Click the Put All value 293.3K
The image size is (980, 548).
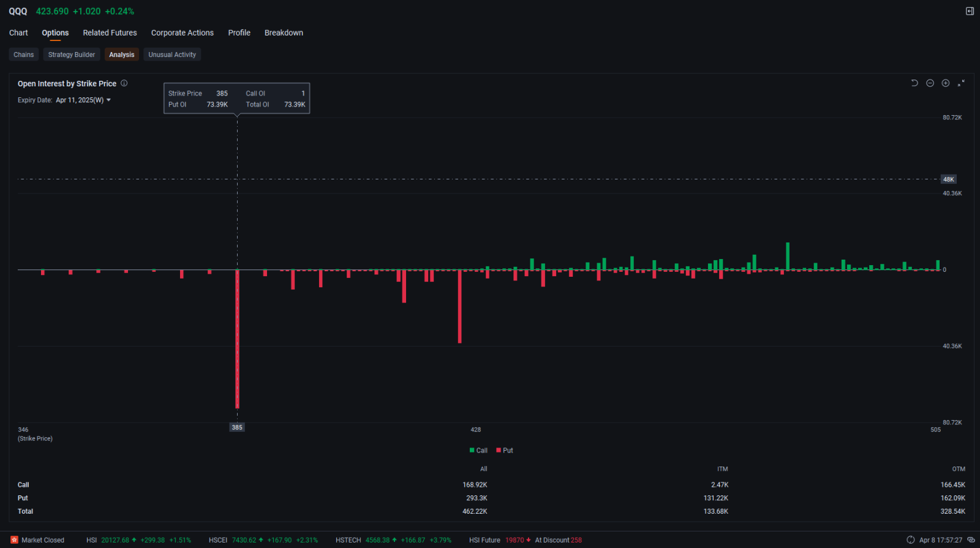pyautogui.click(x=477, y=498)
